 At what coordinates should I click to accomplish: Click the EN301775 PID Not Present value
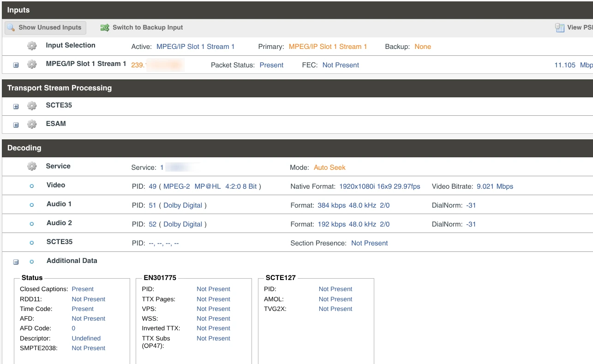point(213,289)
